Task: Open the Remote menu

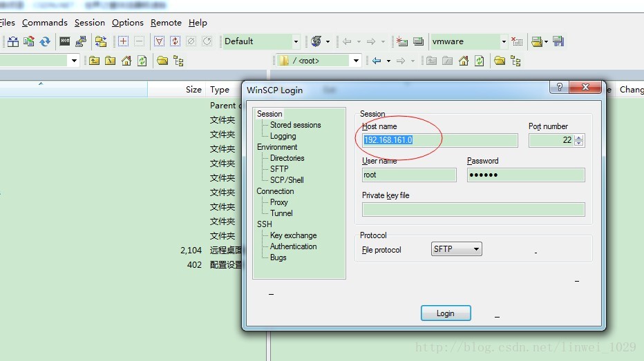Action: [166, 23]
